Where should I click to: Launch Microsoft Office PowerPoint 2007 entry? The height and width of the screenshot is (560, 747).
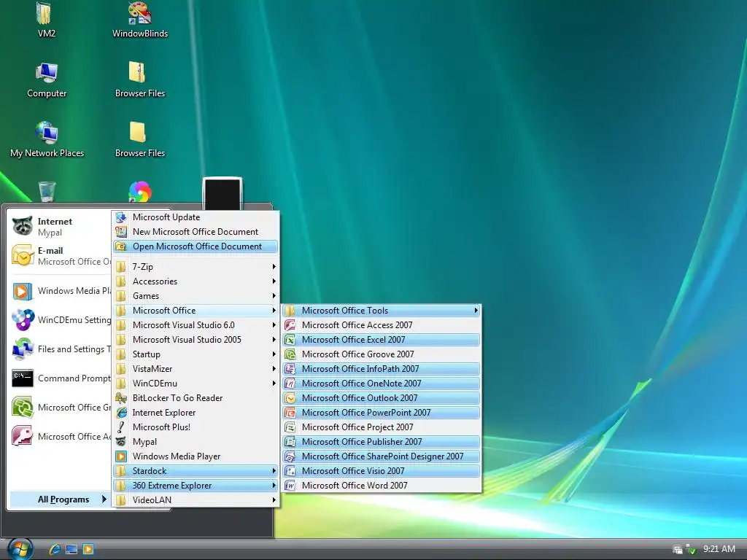click(381, 413)
